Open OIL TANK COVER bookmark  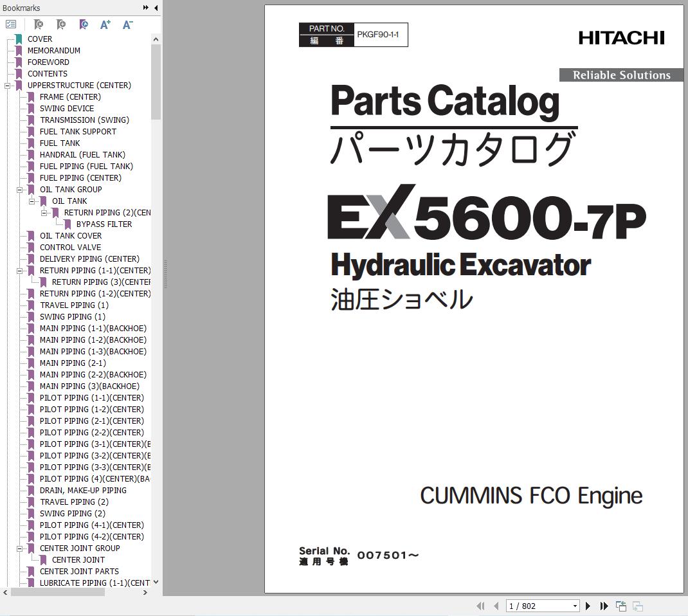71,235
